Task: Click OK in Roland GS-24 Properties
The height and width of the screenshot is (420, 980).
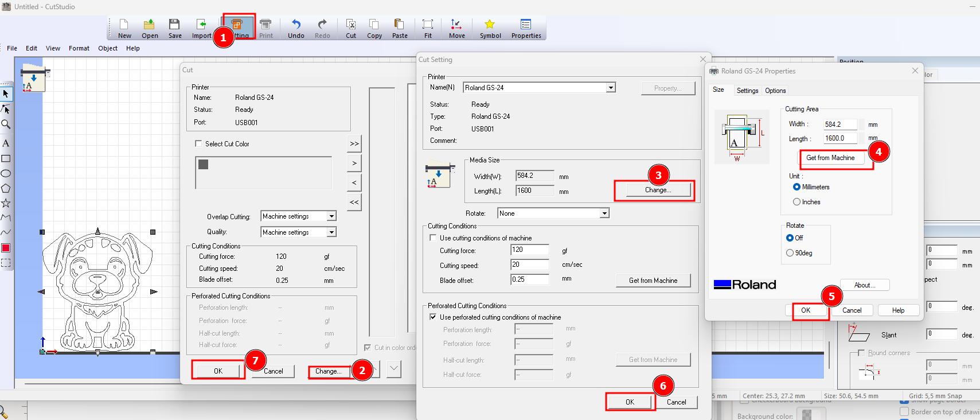Action: [806, 310]
